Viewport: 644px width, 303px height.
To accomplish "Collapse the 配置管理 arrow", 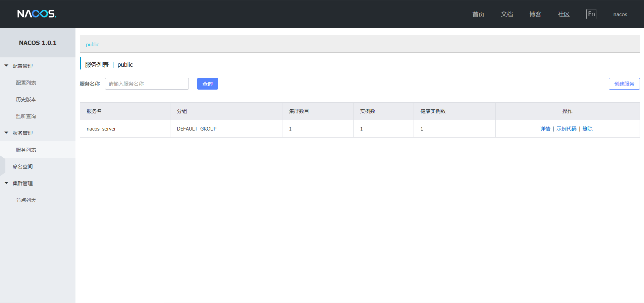I will pos(6,66).
